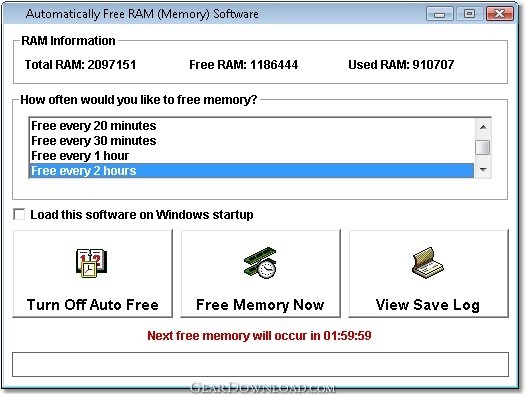Open the View Save Log button

pyautogui.click(x=428, y=274)
